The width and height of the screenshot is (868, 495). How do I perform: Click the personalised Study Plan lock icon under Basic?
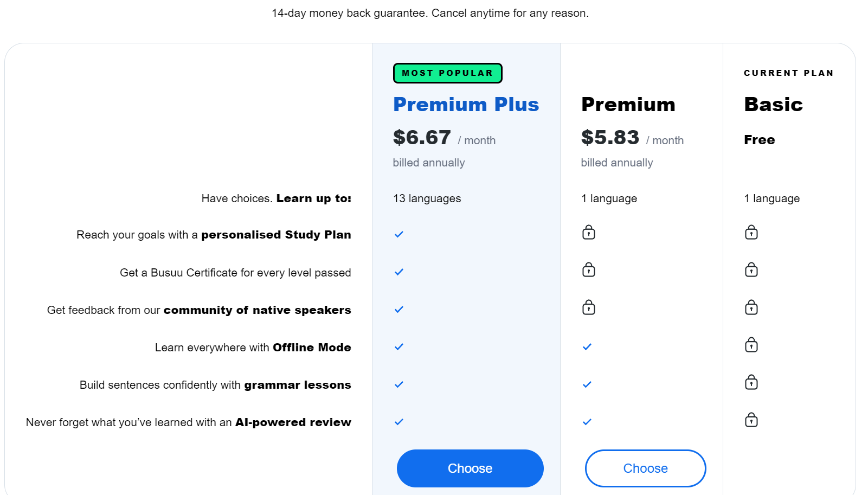(x=751, y=233)
